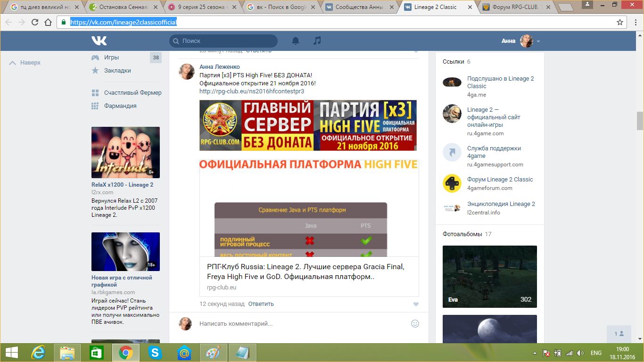This screenshot has height=362, width=644.
Task: Bookmark this page with the star
Action: (x=620, y=22)
